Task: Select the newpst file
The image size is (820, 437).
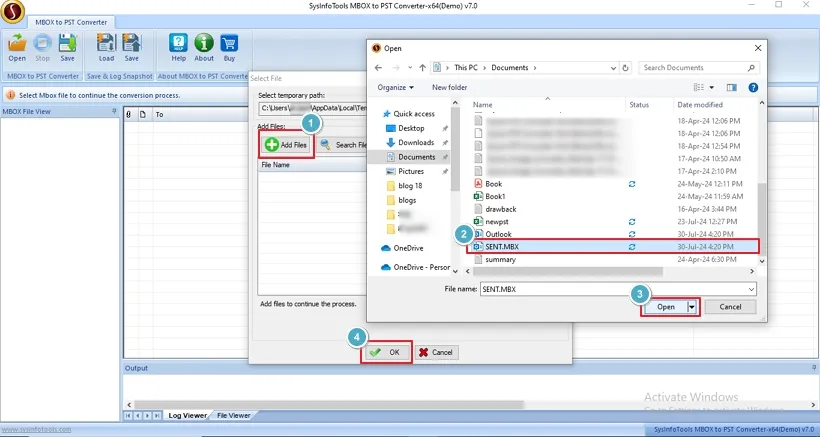Action: click(x=491, y=222)
